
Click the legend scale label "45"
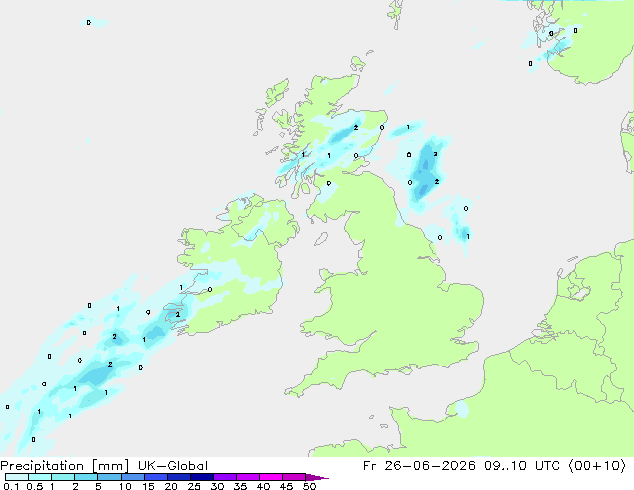pyautogui.click(x=286, y=486)
